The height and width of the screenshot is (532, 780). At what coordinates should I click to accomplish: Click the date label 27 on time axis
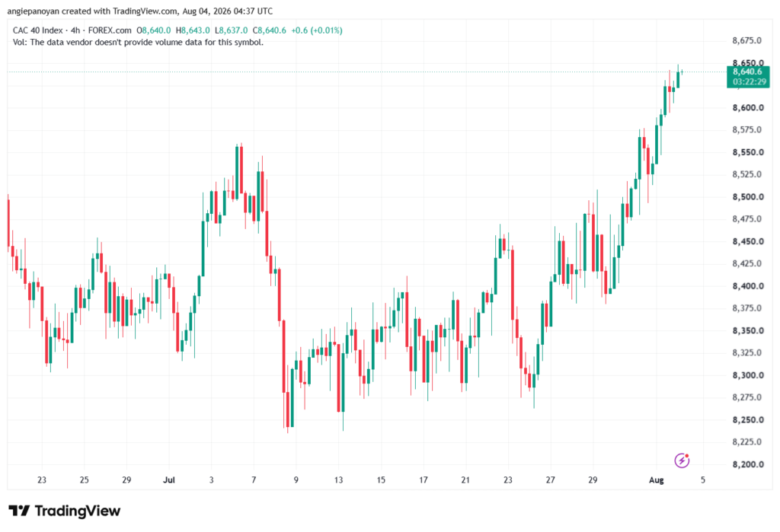(x=550, y=479)
